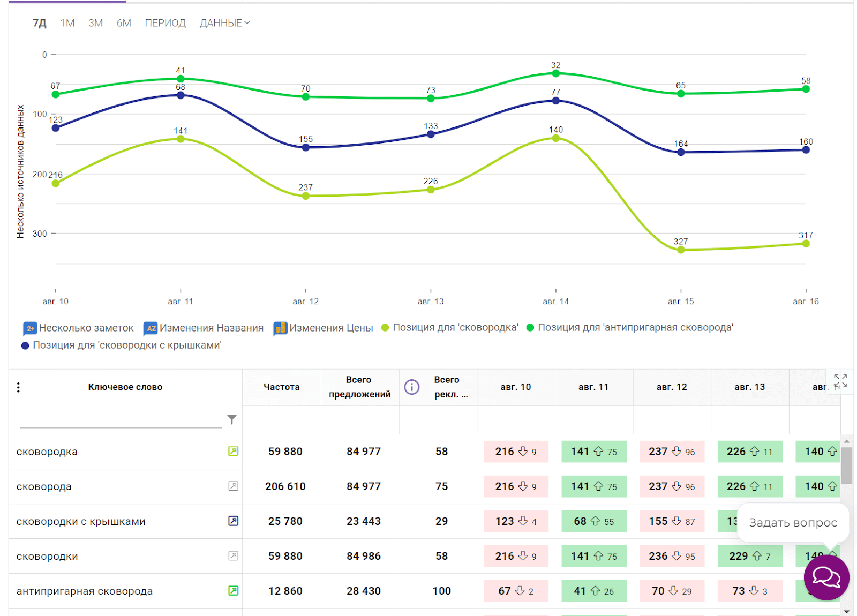857x616 pixels.
Task: Click the filter funnel icon under Ключевое слово
Action: tap(231, 419)
